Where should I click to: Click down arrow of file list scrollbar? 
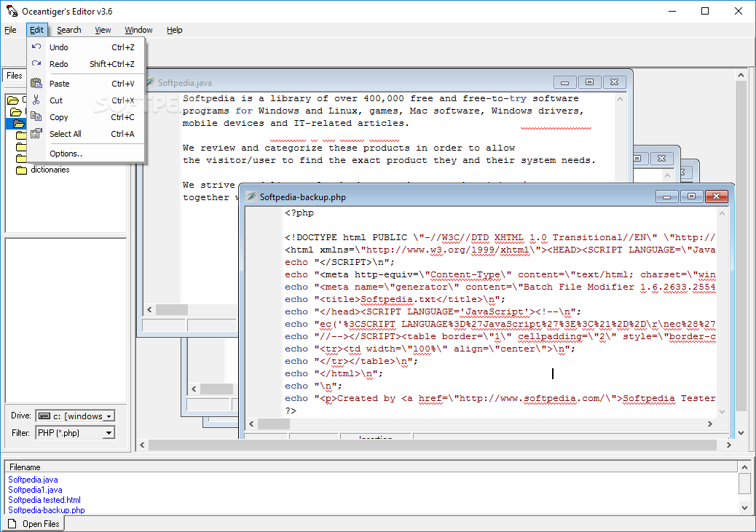coord(745,507)
